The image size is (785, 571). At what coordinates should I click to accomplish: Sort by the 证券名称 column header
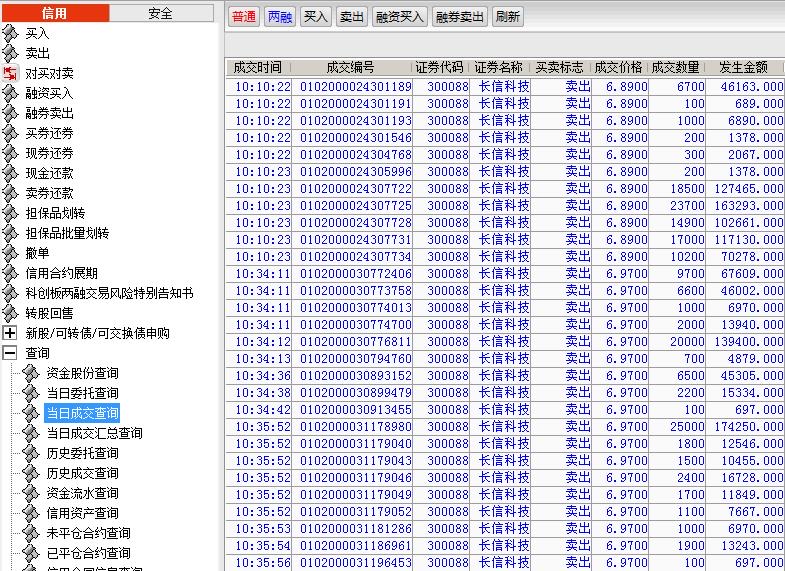click(x=500, y=67)
